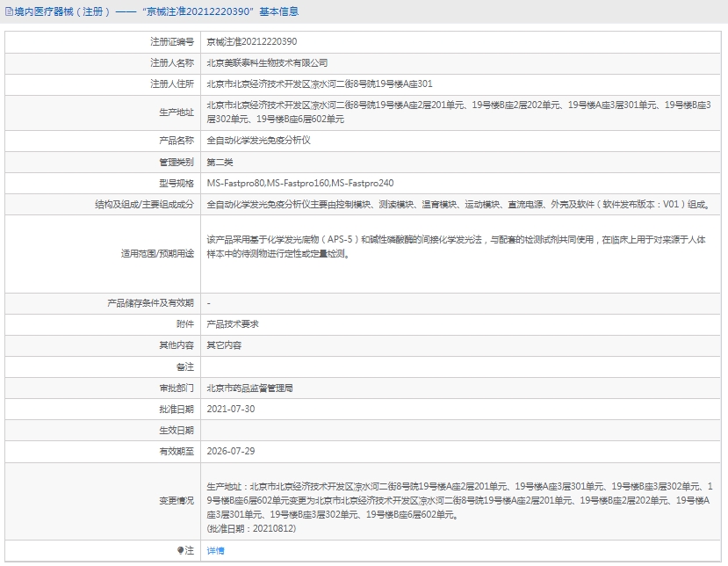This screenshot has width=728, height=566.
Task: Click the 适用范围/预期用途 row label
Action: [157, 254]
